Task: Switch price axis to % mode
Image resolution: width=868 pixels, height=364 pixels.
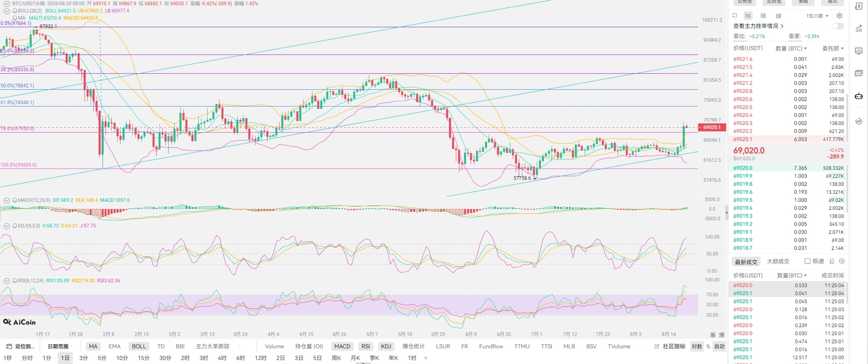Action: (708, 346)
